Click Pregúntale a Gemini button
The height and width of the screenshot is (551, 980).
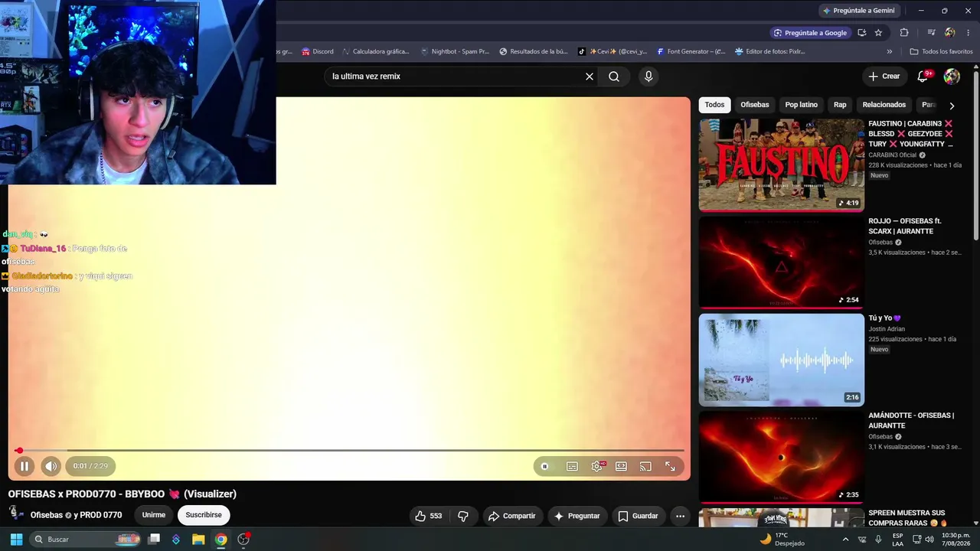[x=858, y=11]
